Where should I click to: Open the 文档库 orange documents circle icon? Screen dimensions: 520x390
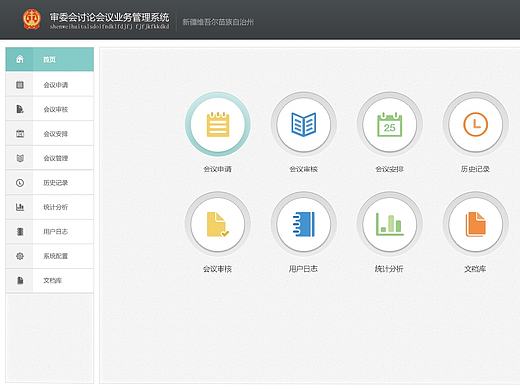pyautogui.click(x=476, y=224)
